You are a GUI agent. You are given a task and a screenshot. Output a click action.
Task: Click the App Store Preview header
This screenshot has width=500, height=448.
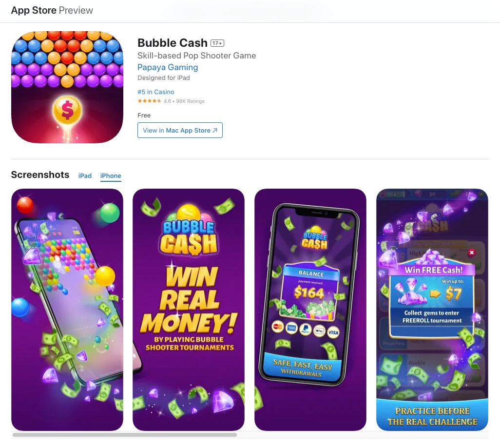click(52, 10)
